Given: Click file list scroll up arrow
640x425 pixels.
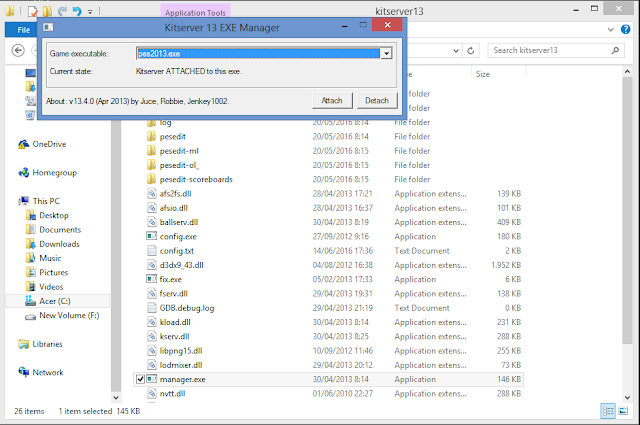Looking at the screenshot, I should pyautogui.click(x=627, y=72).
